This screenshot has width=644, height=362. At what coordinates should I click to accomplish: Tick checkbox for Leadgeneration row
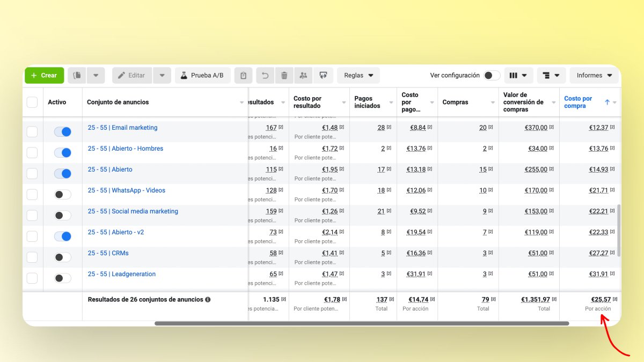(x=32, y=278)
